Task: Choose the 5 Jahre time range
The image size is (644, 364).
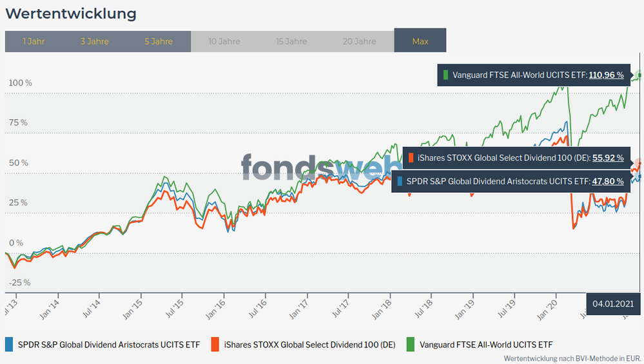Action: 159,41
